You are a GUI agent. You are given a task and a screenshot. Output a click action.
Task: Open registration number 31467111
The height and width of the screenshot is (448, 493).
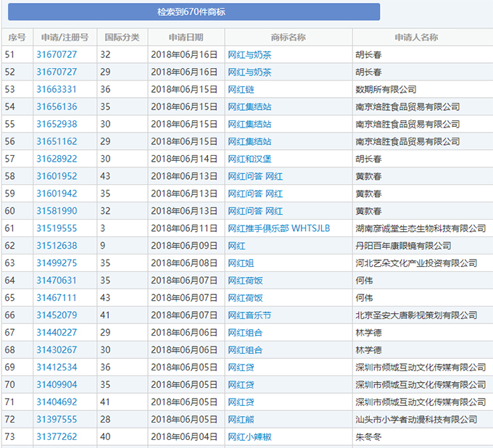pyautogui.click(x=57, y=298)
